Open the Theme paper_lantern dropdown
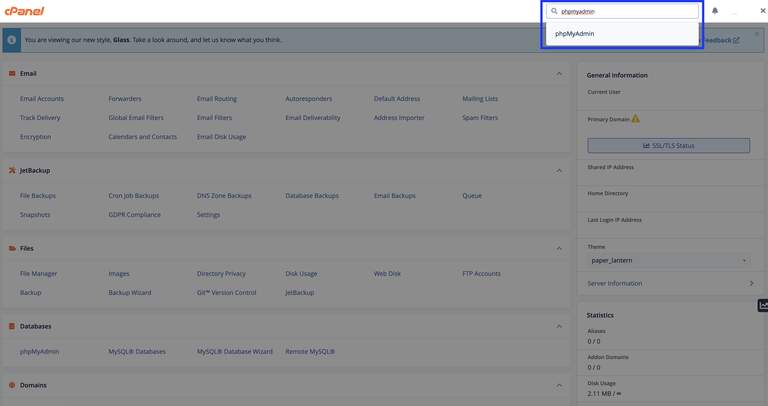 click(x=669, y=261)
